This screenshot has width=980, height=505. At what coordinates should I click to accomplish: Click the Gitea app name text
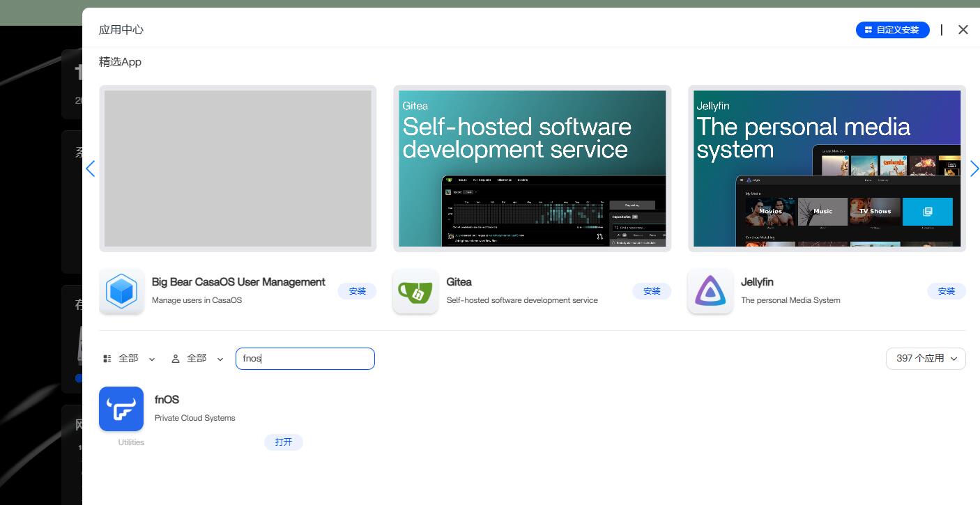pyautogui.click(x=459, y=282)
